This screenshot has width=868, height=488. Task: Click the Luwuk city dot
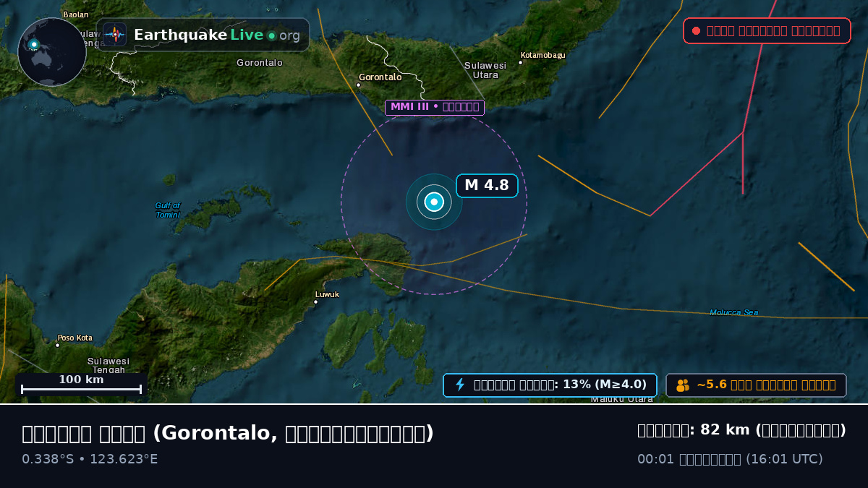pyautogui.click(x=315, y=301)
